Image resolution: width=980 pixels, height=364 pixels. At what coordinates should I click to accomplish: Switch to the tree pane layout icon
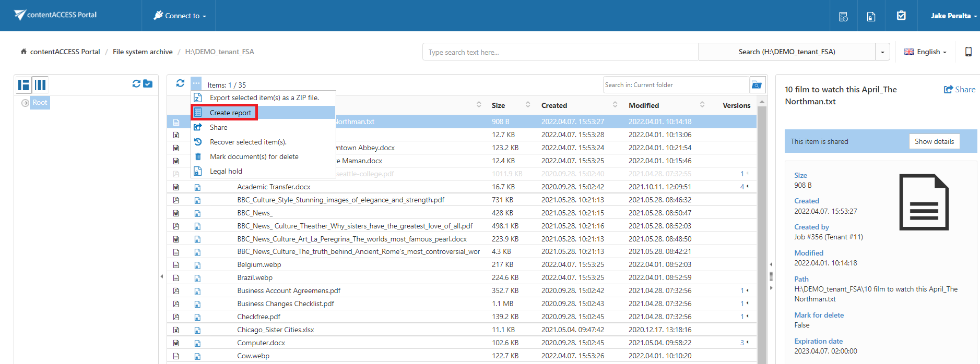[x=23, y=85]
